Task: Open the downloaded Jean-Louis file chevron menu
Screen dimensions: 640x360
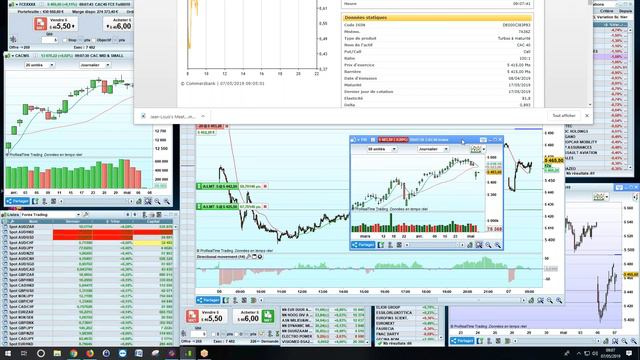Action: [x=203, y=116]
